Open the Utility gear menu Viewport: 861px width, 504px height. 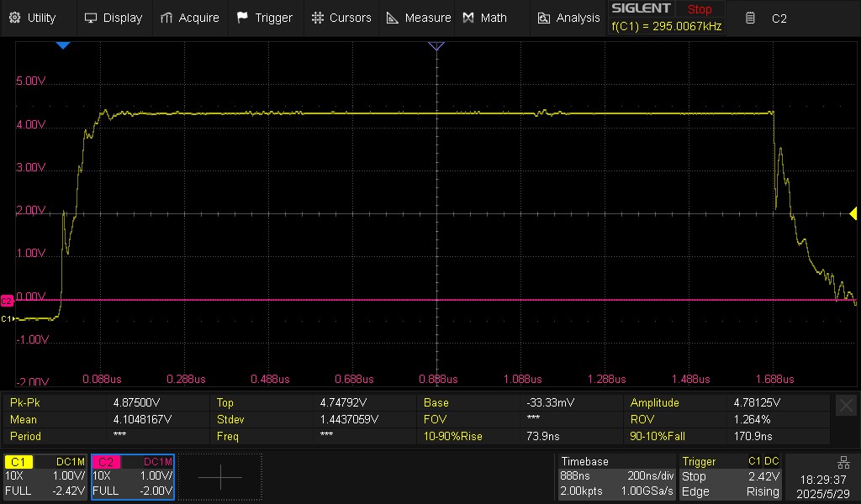(33, 18)
